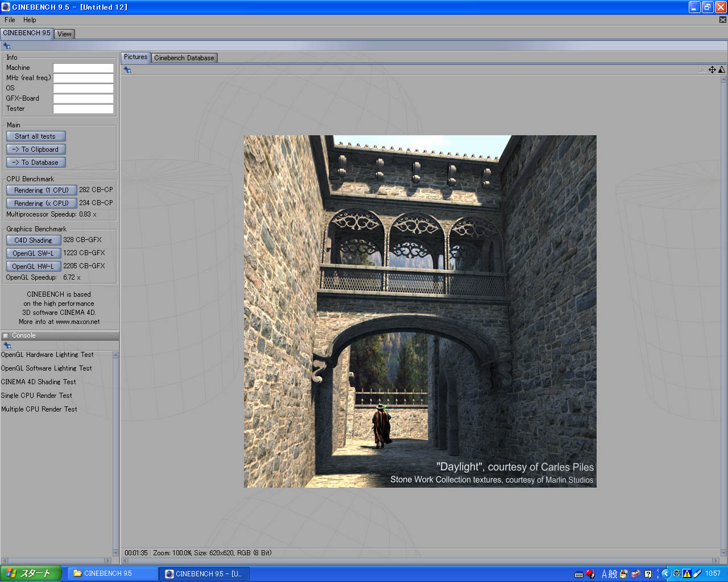The height and width of the screenshot is (582, 728).
Task: Click the taskbar clock 10:57
Action: [x=713, y=573]
